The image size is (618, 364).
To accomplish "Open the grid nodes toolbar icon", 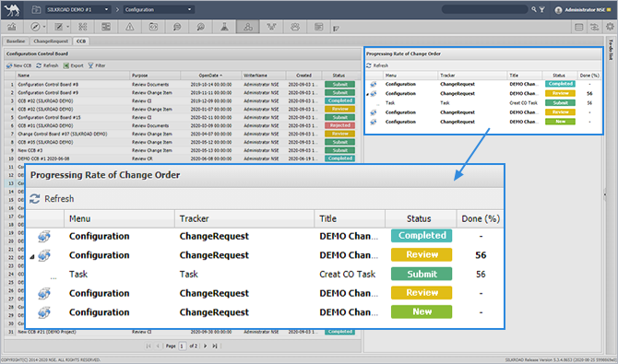I will 82,27.
